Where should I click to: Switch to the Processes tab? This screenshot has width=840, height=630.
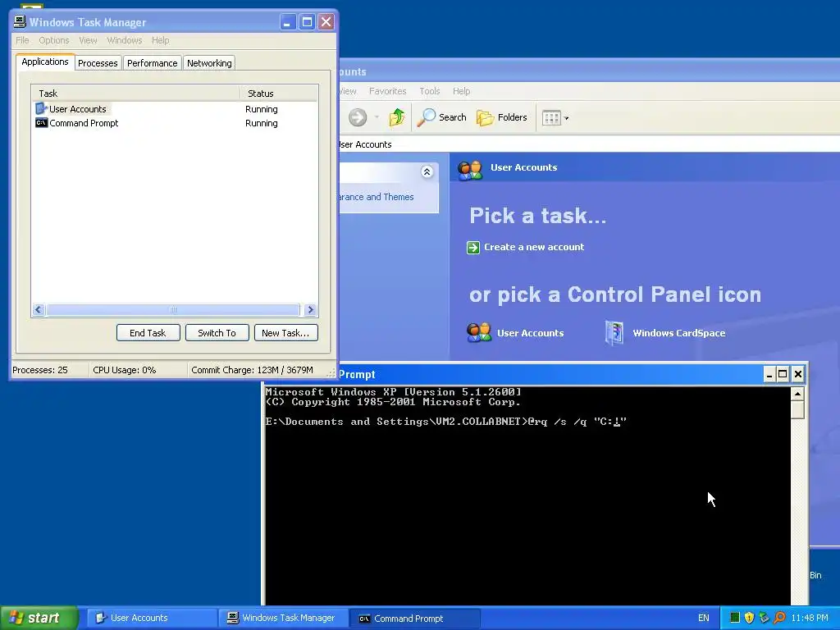[98, 63]
